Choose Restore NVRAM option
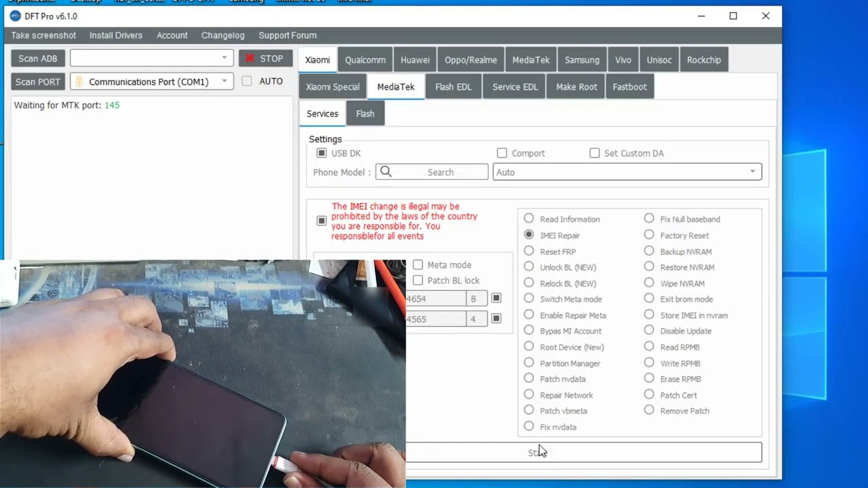Screen dimensions: 868x488 649,266
